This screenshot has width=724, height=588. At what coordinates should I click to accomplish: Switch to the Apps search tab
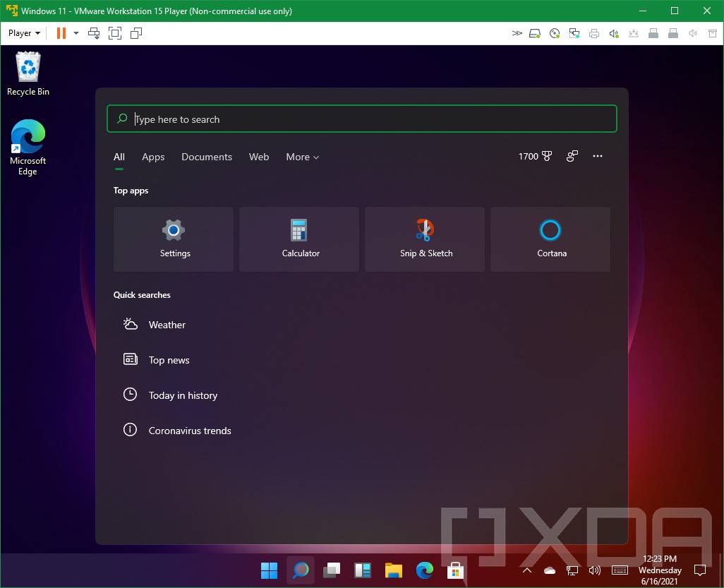tap(153, 157)
